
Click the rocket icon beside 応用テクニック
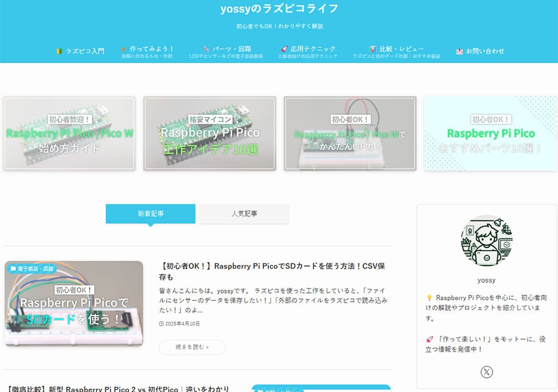pos(284,49)
